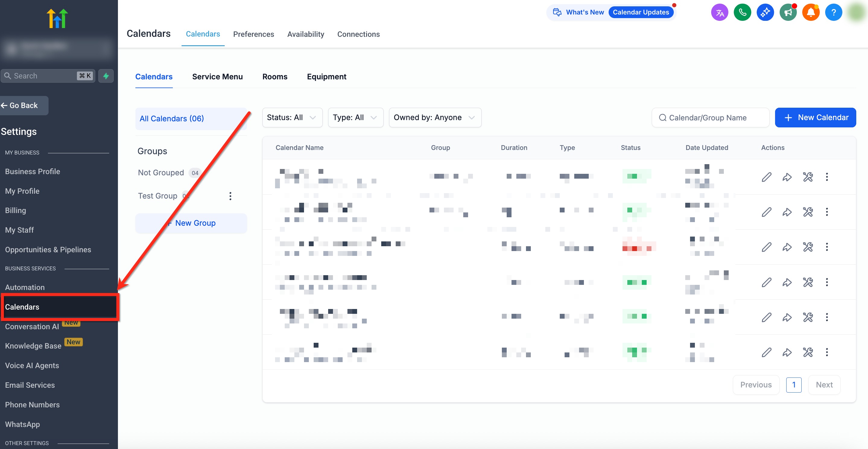Click the purple language translate icon

(x=719, y=12)
